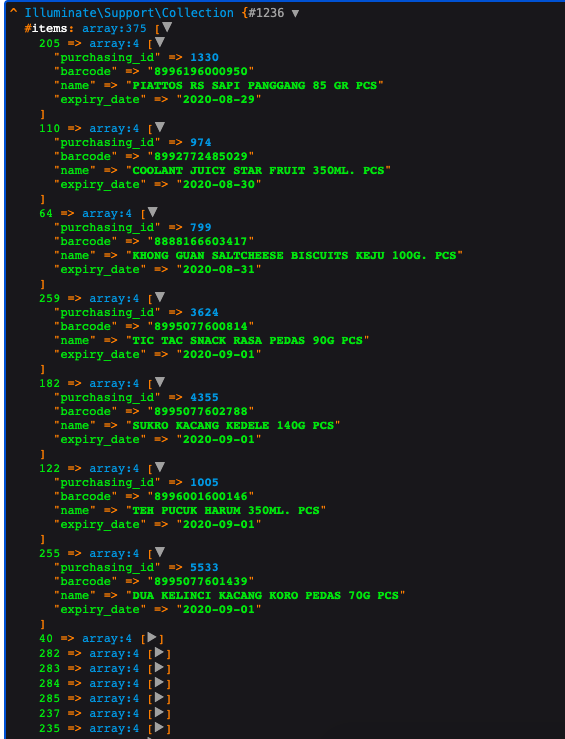Select name DUA KELINCI KACANG KORO PEDAS
This screenshot has height=739, width=565.
click(237, 596)
